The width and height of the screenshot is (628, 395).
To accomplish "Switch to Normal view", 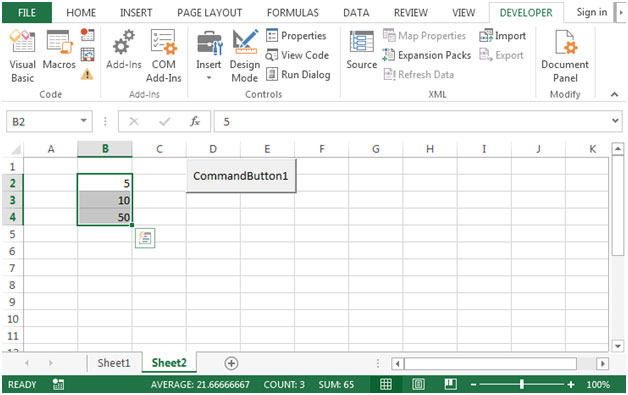I will 386,385.
